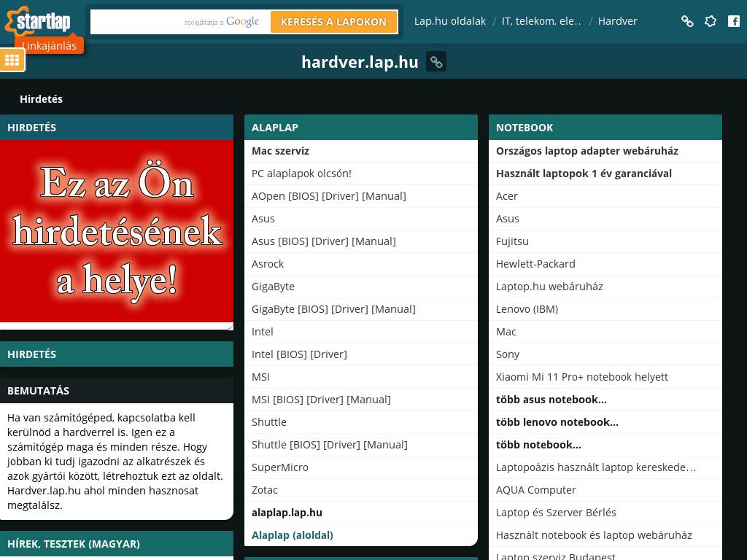Show more via több notebook... link
Viewport: 747px width, 560px height.
point(538,445)
